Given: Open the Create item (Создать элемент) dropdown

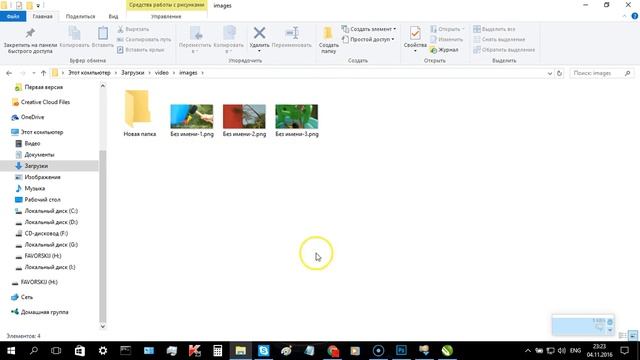Looking at the screenshot, I should [369, 29].
